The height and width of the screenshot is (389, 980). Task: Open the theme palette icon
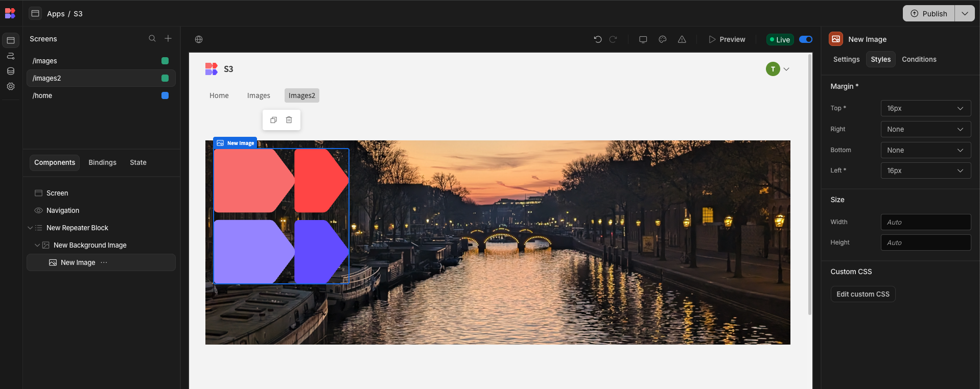click(x=663, y=39)
